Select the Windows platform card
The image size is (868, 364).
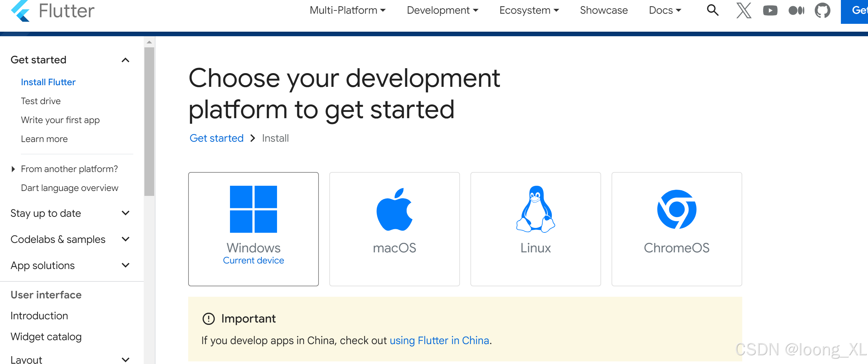pyautogui.click(x=254, y=229)
